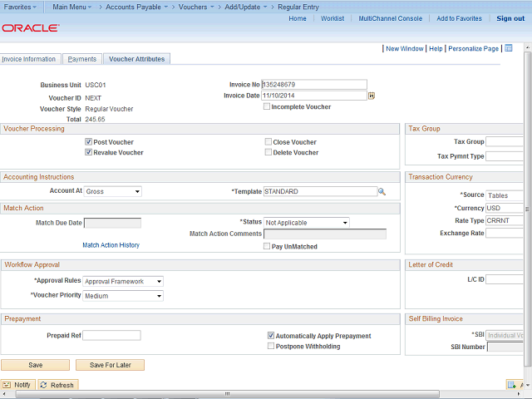Image resolution: width=532 pixels, height=399 pixels.
Task: Click the Exchange Rate input field
Action: [x=505, y=233]
